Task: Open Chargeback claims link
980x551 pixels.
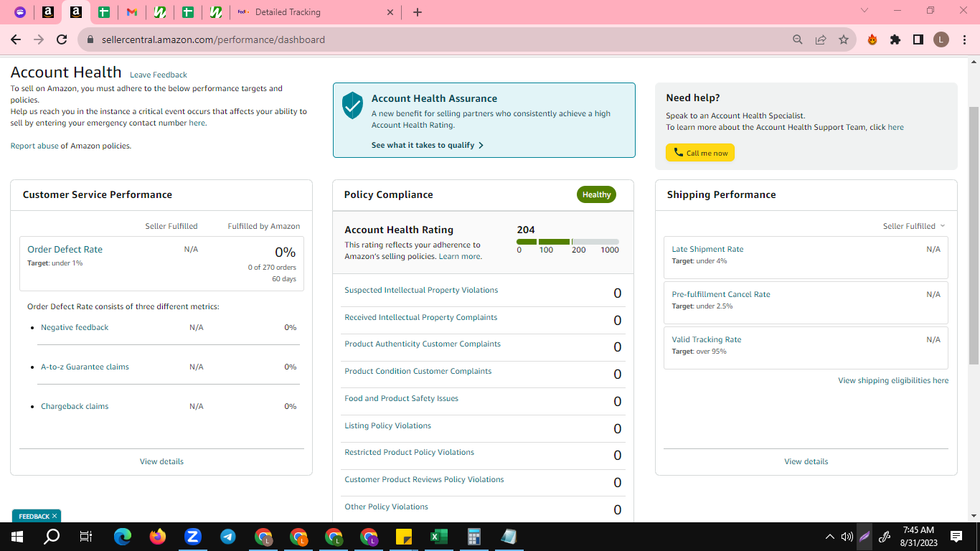Action: tap(75, 406)
